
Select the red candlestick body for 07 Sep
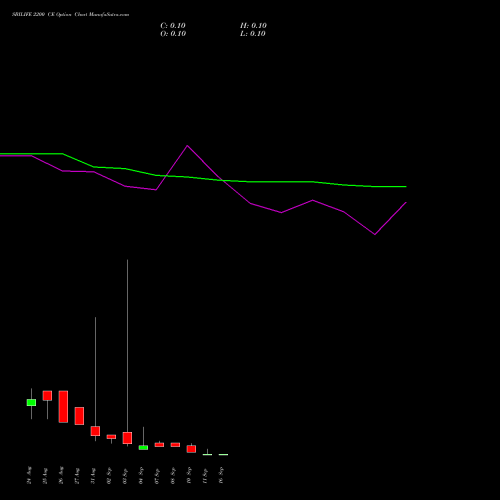click(x=159, y=445)
